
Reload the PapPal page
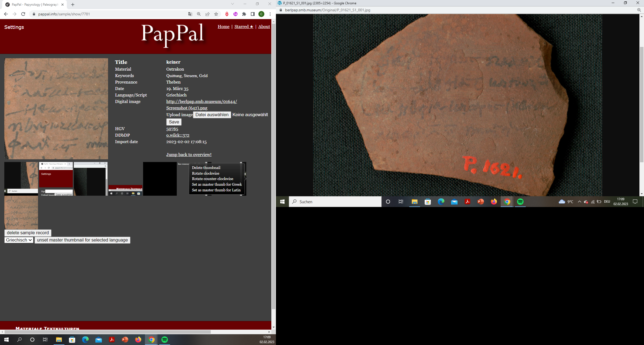[23, 14]
